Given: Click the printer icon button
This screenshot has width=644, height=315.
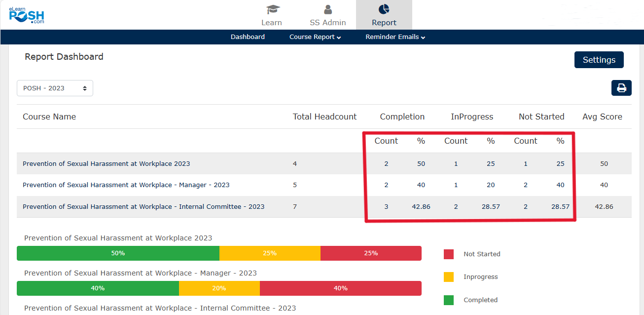Looking at the screenshot, I should [621, 88].
